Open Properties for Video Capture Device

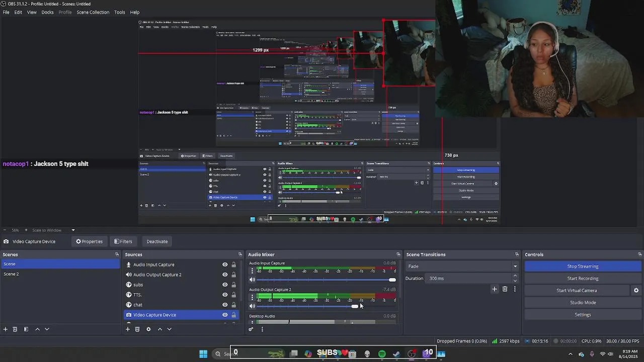(x=90, y=241)
